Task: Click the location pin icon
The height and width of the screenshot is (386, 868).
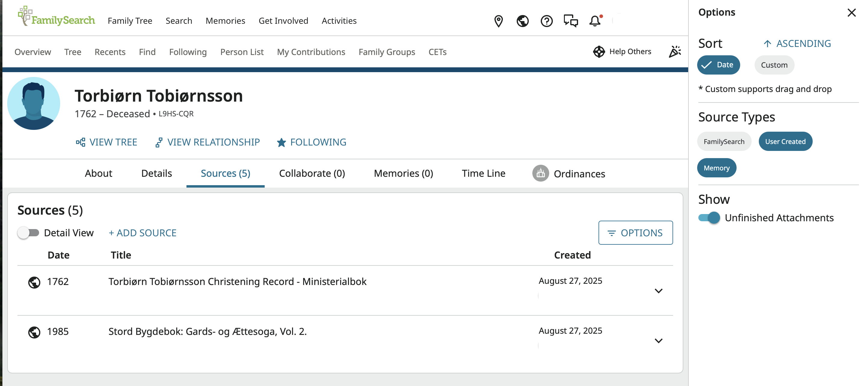Action: click(x=498, y=21)
